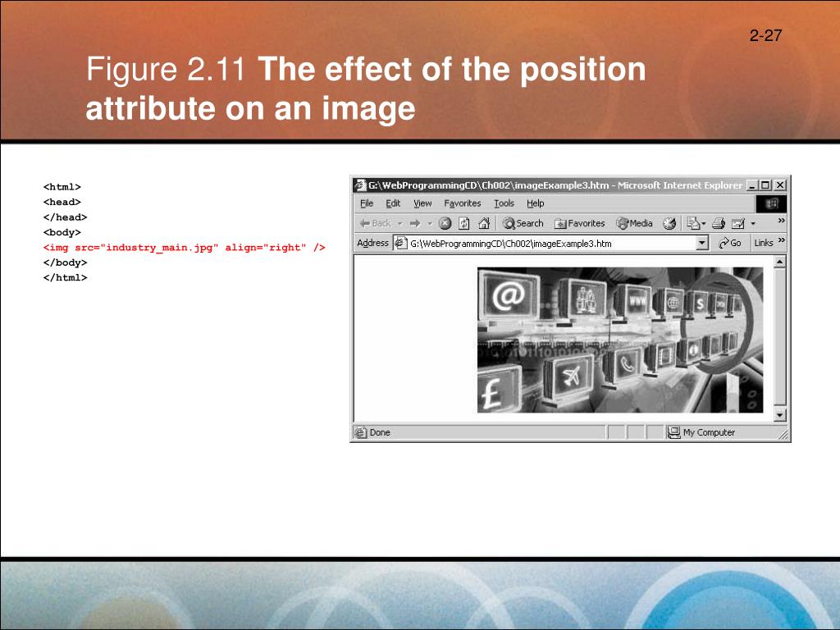Viewport: 840px width, 630px height.
Task: Click the industry_main image in the browser
Action: [620, 340]
